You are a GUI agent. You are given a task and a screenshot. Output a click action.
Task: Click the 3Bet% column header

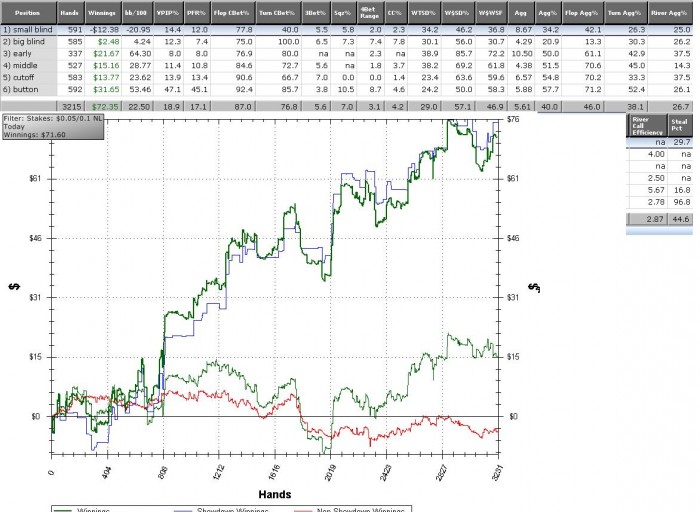click(x=316, y=12)
